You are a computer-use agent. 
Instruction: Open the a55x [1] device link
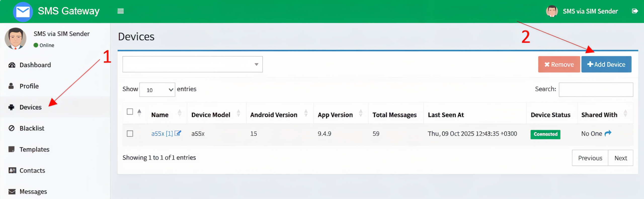click(162, 134)
